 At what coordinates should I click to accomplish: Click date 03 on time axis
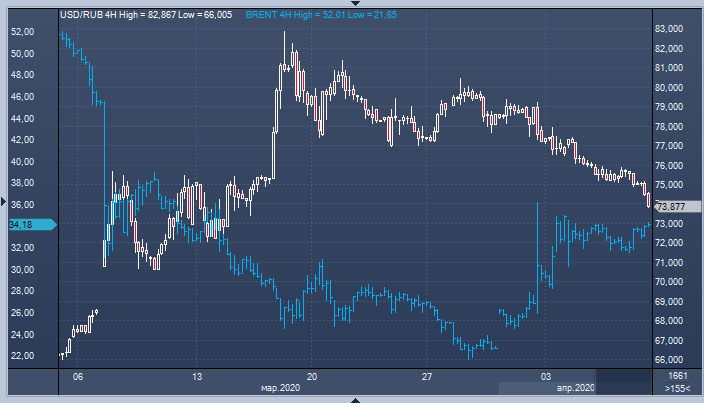(544, 376)
